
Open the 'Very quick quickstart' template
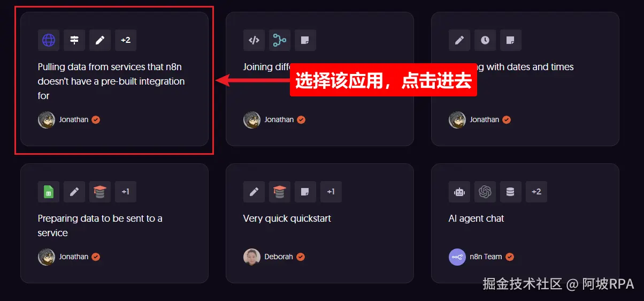(x=287, y=219)
